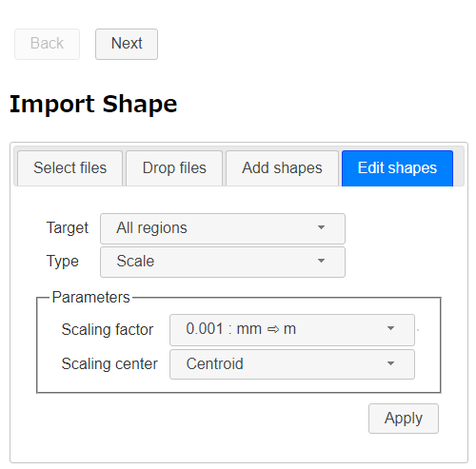Click the arrow on the Scaling factor dropdown
The image size is (476, 469).
pos(390,328)
